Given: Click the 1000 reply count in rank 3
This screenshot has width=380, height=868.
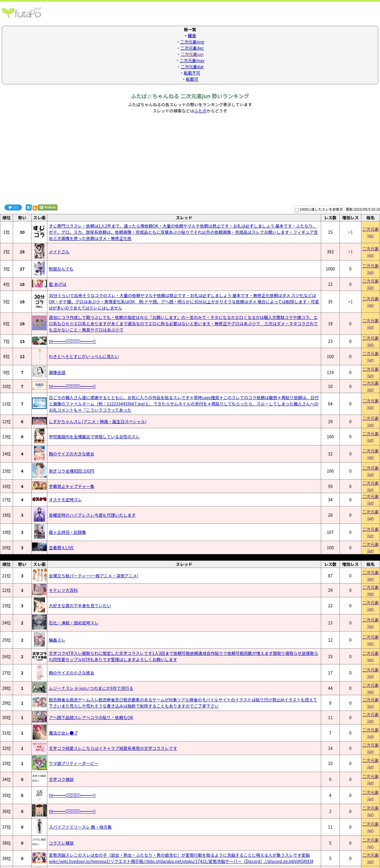Looking at the screenshot, I should point(330,269).
